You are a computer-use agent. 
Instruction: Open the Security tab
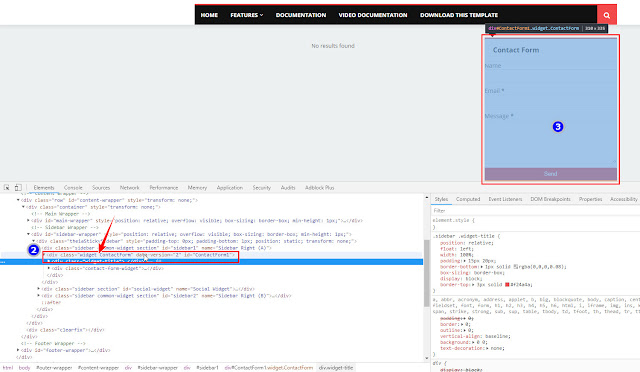261,188
